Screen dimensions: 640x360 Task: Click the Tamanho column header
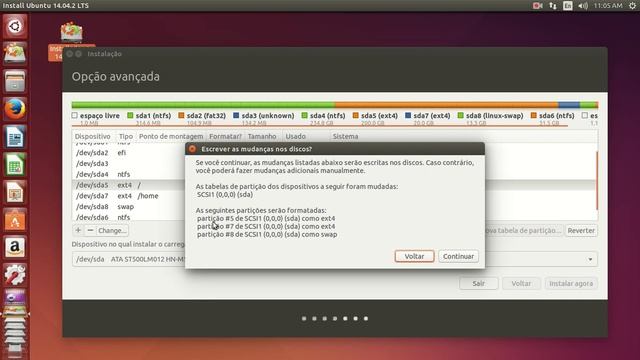pyautogui.click(x=262, y=136)
